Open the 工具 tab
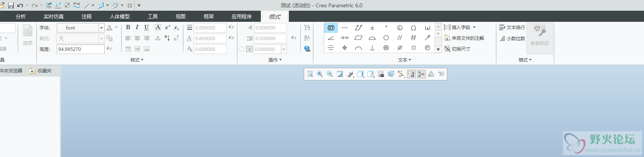This screenshot has width=644, height=157. pyautogui.click(x=153, y=16)
